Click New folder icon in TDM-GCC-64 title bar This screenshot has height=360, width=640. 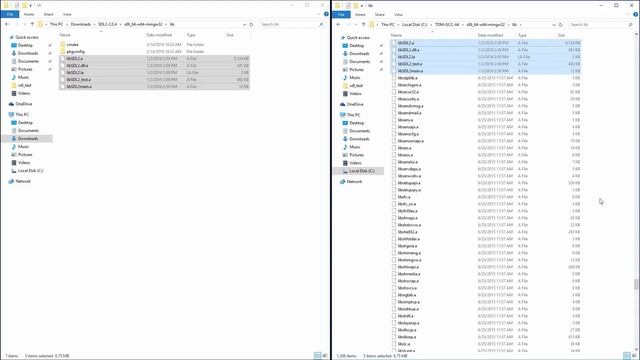[x=356, y=6]
